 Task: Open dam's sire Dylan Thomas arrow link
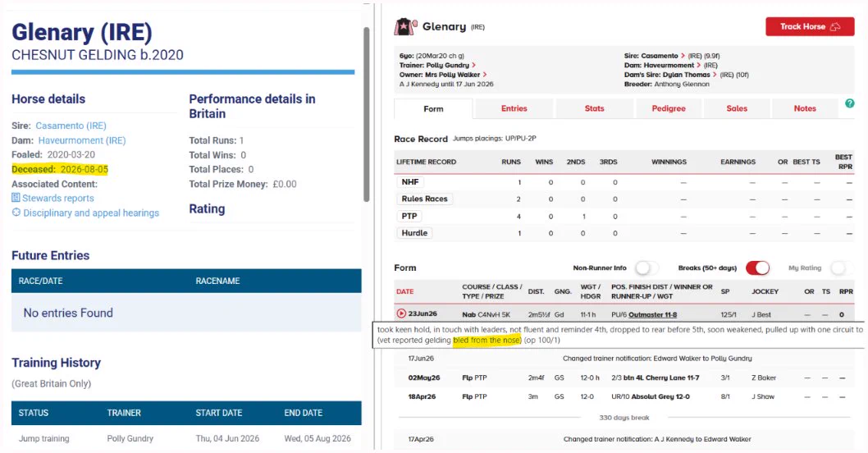(x=714, y=75)
